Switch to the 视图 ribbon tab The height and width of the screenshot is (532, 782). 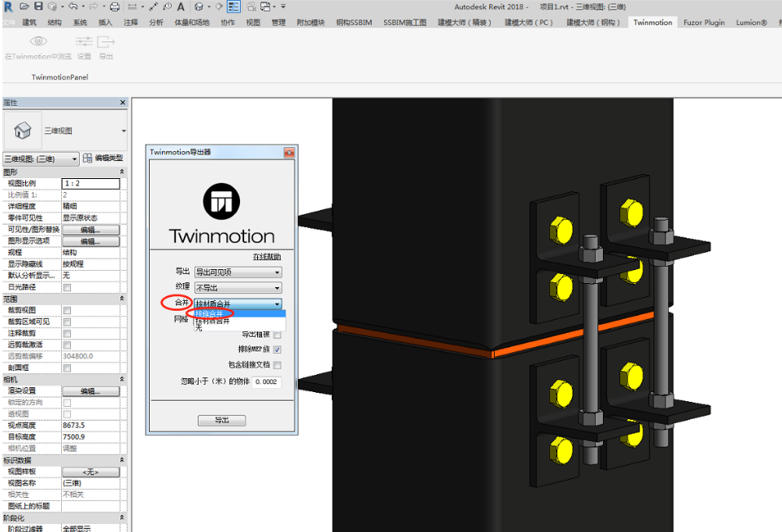(x=253, y=23)
